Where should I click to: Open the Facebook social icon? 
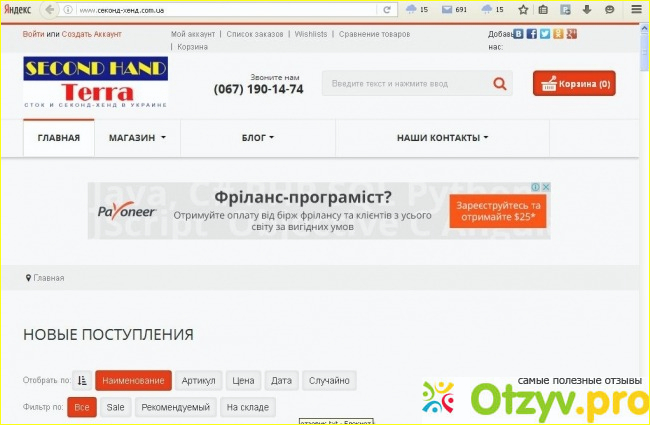coord(532,33)
